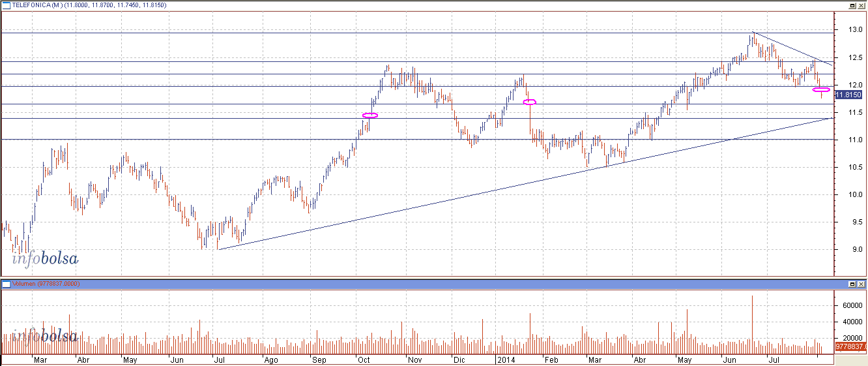Close the TELEFONICA price chart panel
The height and width of the screenshot is (366, 868).
click(861, 5)
